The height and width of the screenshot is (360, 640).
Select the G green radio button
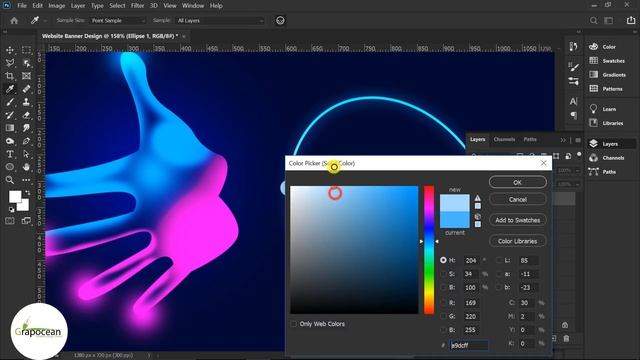[443, 316]
